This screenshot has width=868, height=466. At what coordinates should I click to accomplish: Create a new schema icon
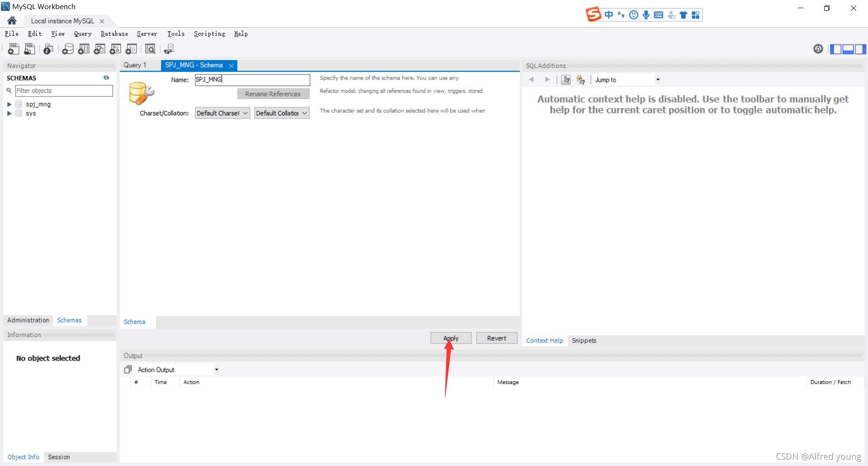68,49
